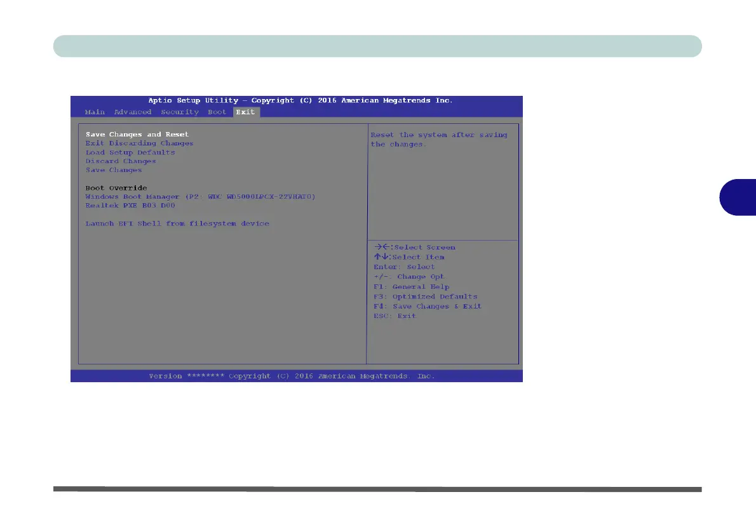Open the Main tab
This screenshot has height=532, width=756.
point(95,112)
